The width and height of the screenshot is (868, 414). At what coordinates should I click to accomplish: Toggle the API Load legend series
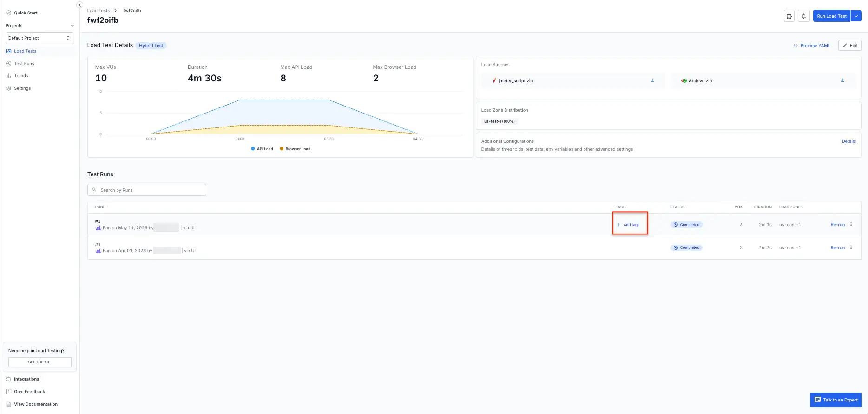pos(262,149)
